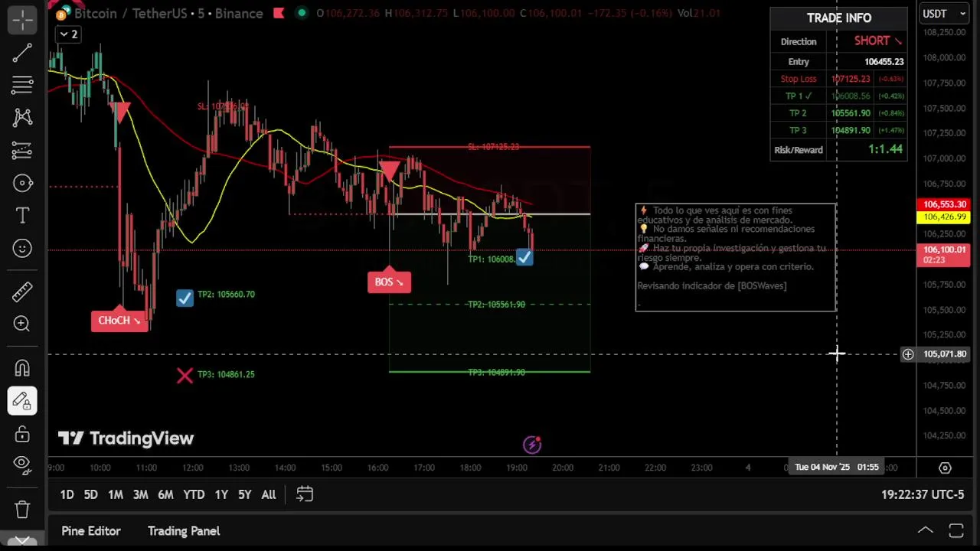Select the 6M date range

point(165,494)
